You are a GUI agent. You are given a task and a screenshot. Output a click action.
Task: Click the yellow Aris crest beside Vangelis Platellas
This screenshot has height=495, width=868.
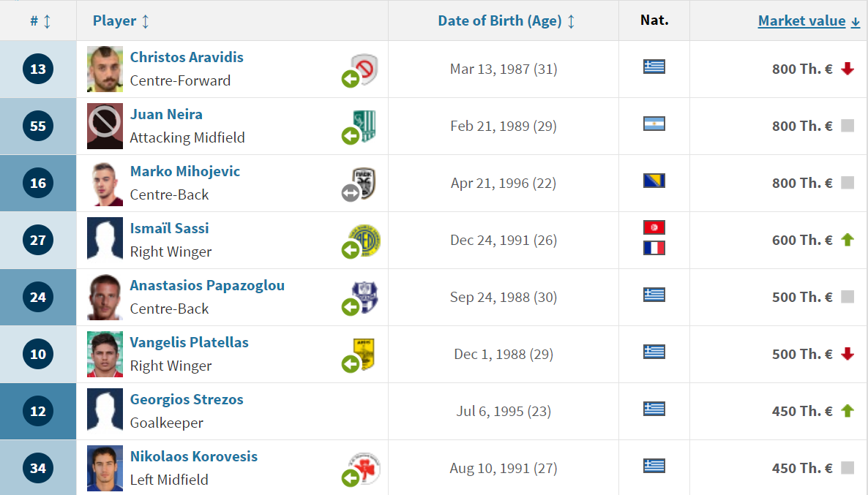tap(364, 354)
